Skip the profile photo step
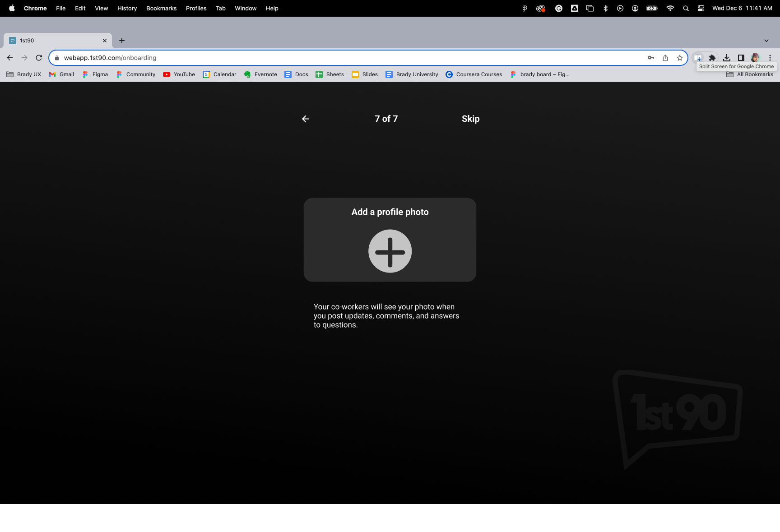780x532 pixels. (x=470, y=119)
